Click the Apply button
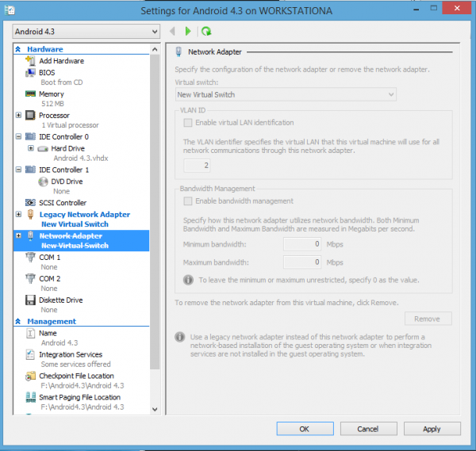This screenshot has height=451, width=476. click(x=432, y=429)
